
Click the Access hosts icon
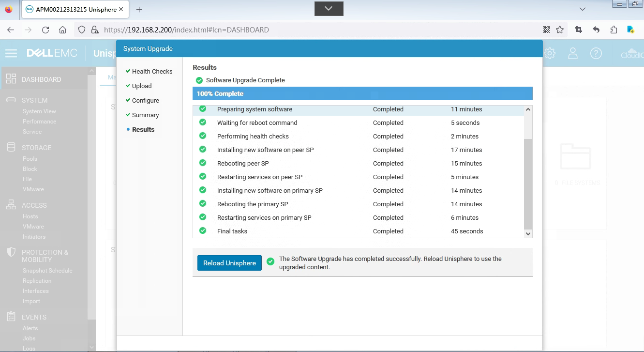[11, 205]
